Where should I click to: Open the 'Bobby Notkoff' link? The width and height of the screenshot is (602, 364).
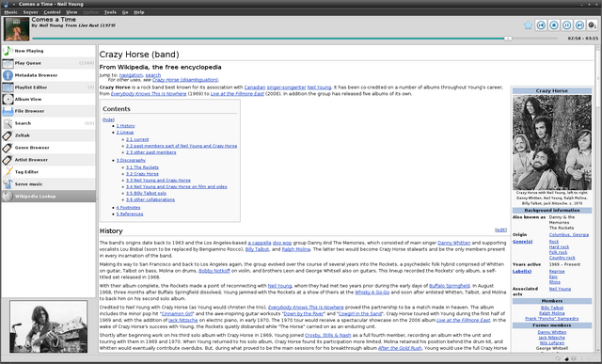pyautogui.click(x=214, y=271)
